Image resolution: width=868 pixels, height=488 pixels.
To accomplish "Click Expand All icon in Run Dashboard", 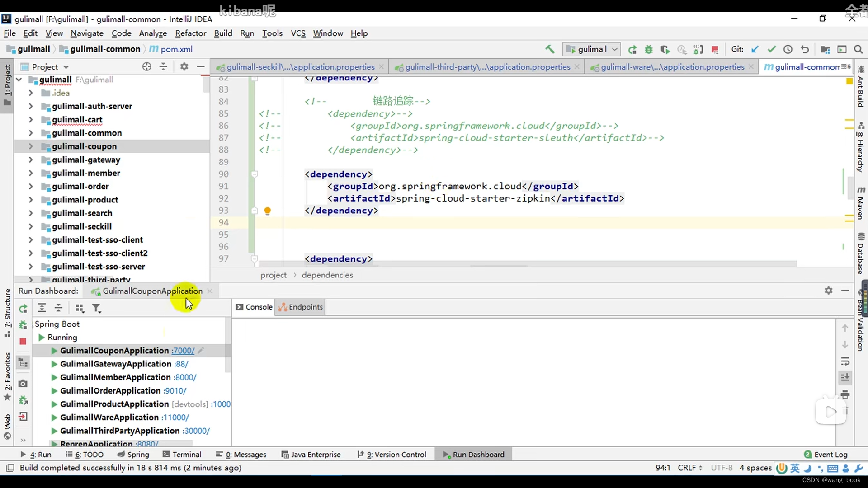I will point(42,308).
